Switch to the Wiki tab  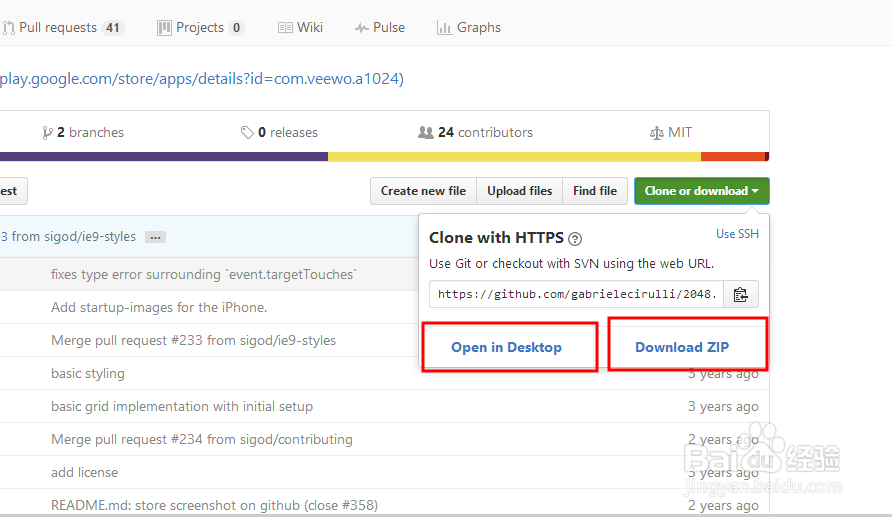tap(300, 27)
